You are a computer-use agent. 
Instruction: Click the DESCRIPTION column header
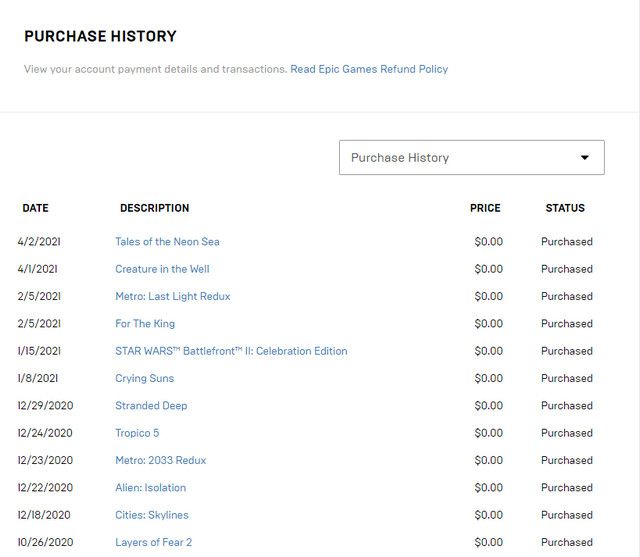[155, 208]
